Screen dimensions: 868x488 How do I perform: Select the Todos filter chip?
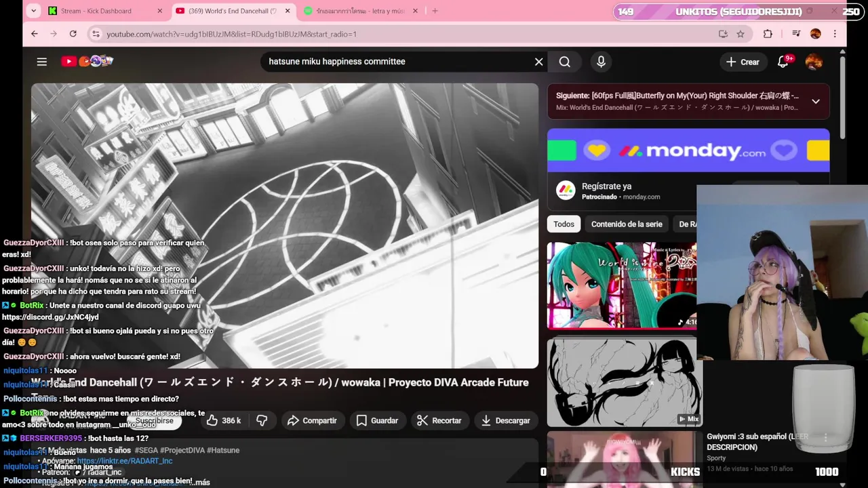(x=564, y=224)
